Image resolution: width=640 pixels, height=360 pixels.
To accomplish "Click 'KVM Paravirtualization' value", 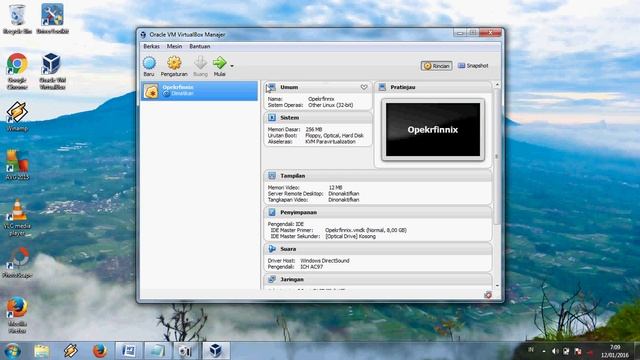I will pos(330,142).
